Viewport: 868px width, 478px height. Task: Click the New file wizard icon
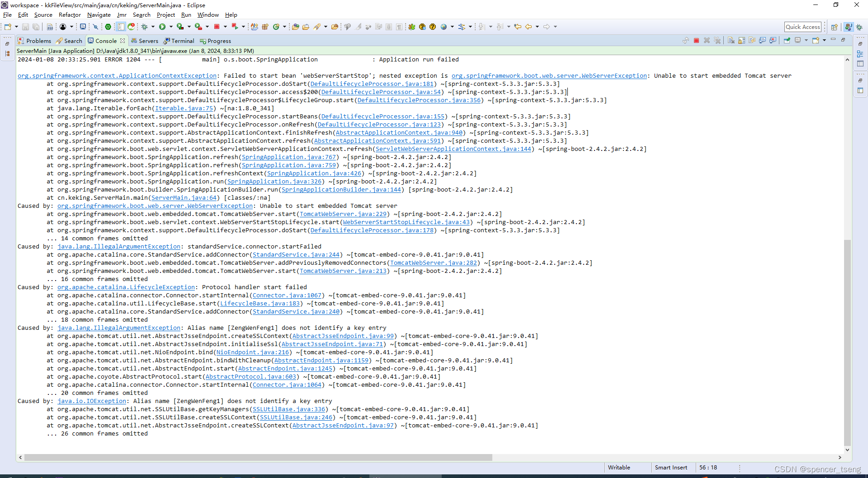coord(8,27)
